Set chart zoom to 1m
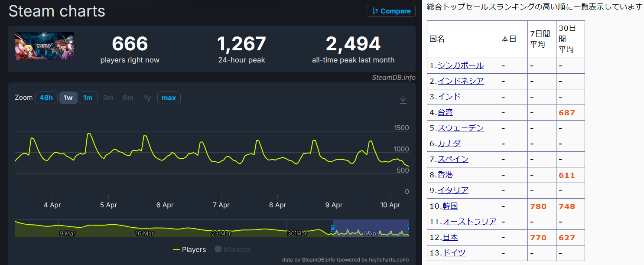 pyautogui.click(x=88, y=98)
